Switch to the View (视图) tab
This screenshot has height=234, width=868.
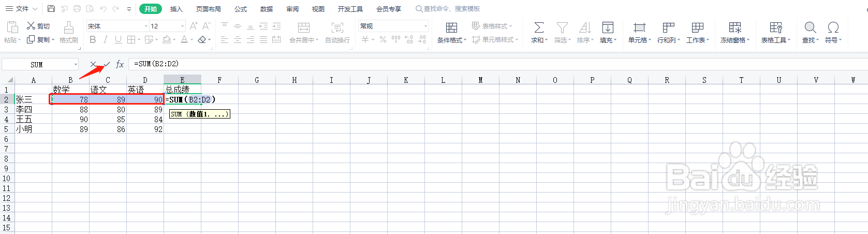(x=318, y=9)
